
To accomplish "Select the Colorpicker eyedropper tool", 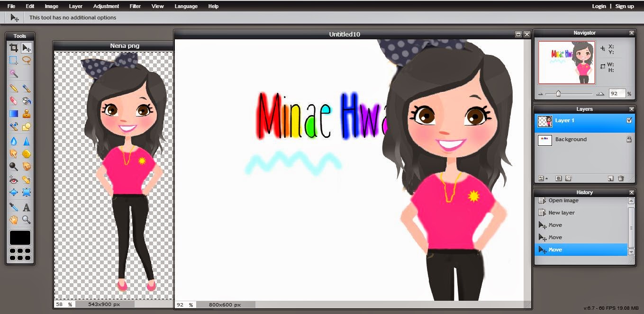I will click(14, 207).
